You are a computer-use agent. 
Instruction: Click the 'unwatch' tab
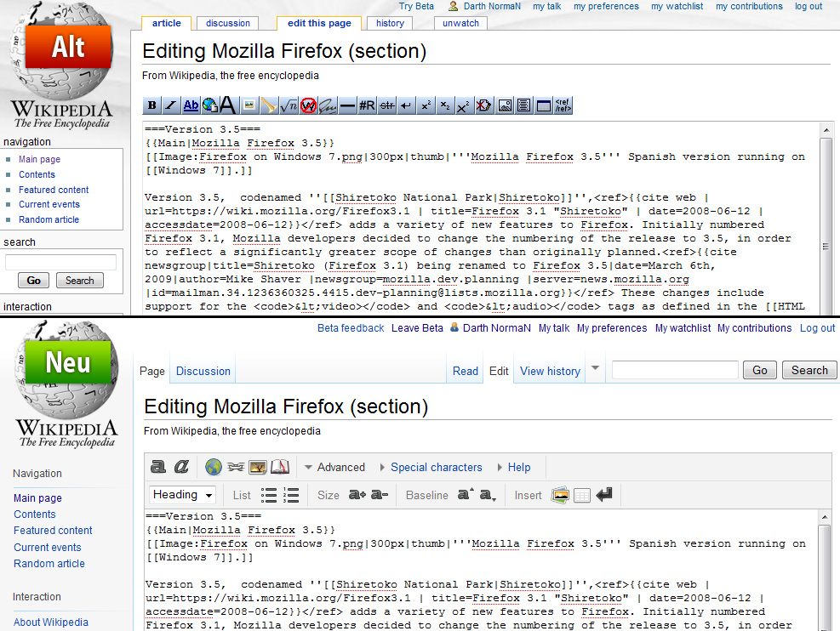point(460,23)
